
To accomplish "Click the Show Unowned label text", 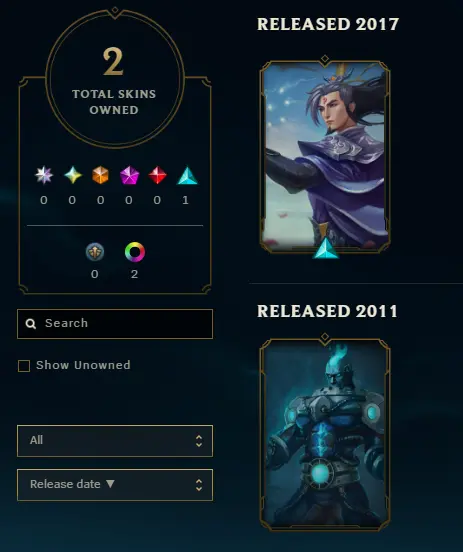I will [83, 365].
